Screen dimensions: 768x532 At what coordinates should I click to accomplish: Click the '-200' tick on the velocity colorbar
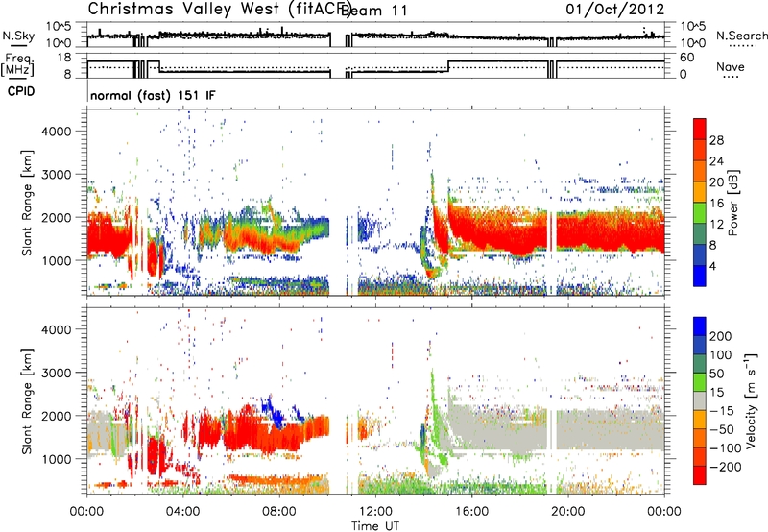click(x=726, y=467)
